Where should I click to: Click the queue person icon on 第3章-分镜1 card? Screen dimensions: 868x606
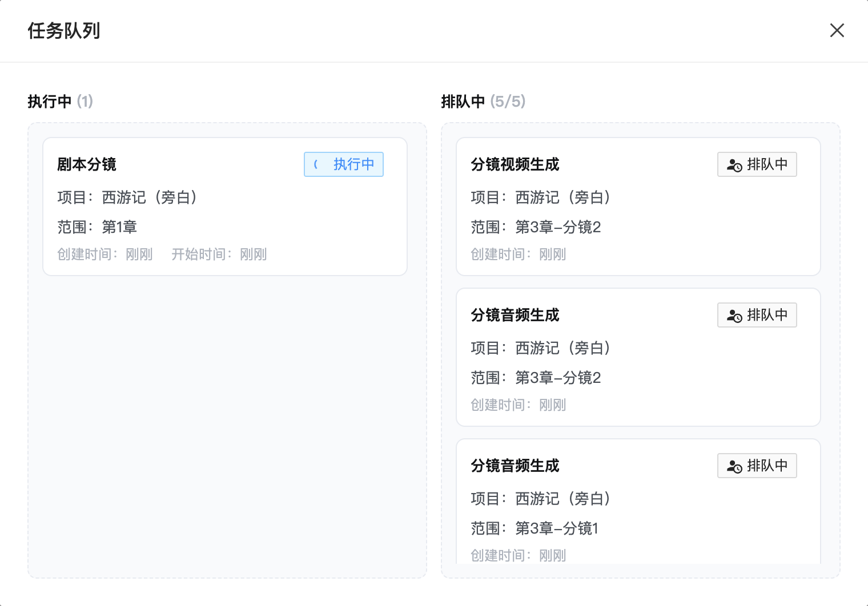(733, 466)
